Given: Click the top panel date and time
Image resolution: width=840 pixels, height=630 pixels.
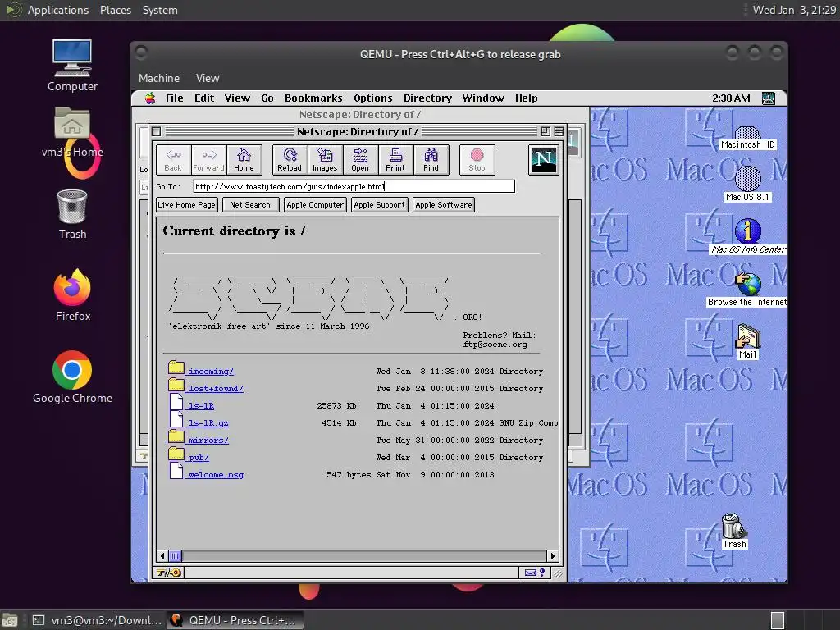Looking at the screenshot, I should pyautogui.click(x=794, y=10).
